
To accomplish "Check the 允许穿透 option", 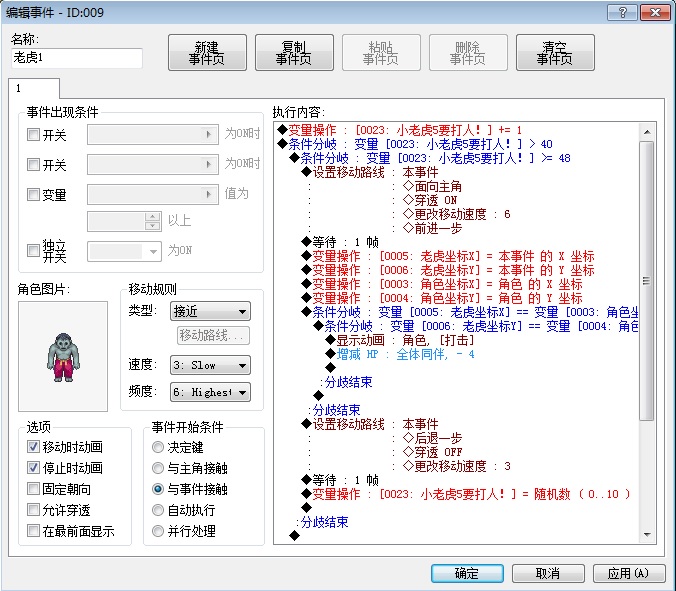I will pos(33,510).
